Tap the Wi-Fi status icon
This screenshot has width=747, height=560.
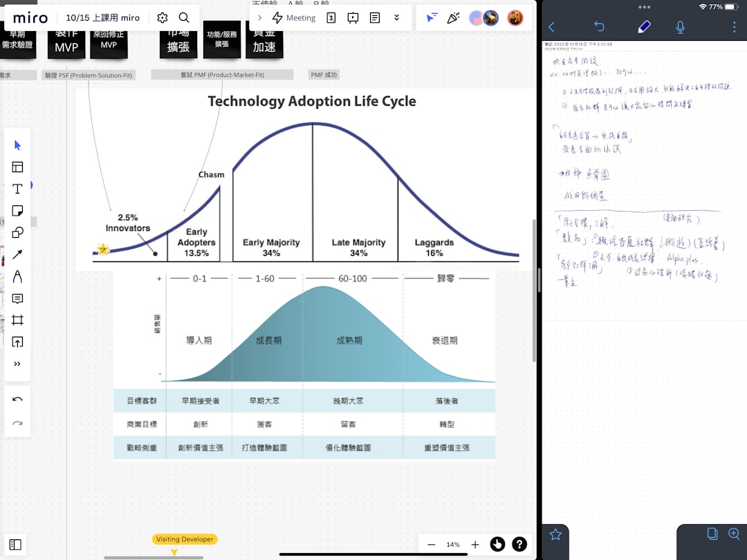(x=703, y=7)
